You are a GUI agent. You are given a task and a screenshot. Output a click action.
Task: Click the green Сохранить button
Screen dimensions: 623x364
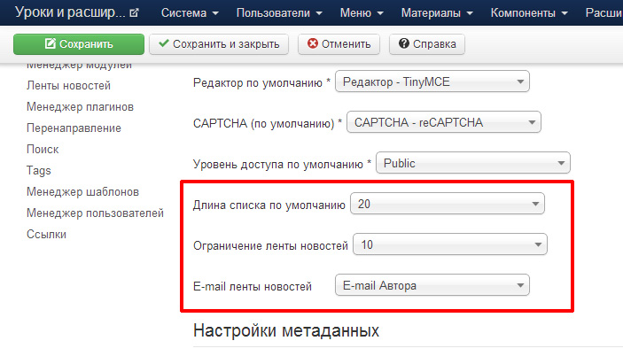(79, 43)
